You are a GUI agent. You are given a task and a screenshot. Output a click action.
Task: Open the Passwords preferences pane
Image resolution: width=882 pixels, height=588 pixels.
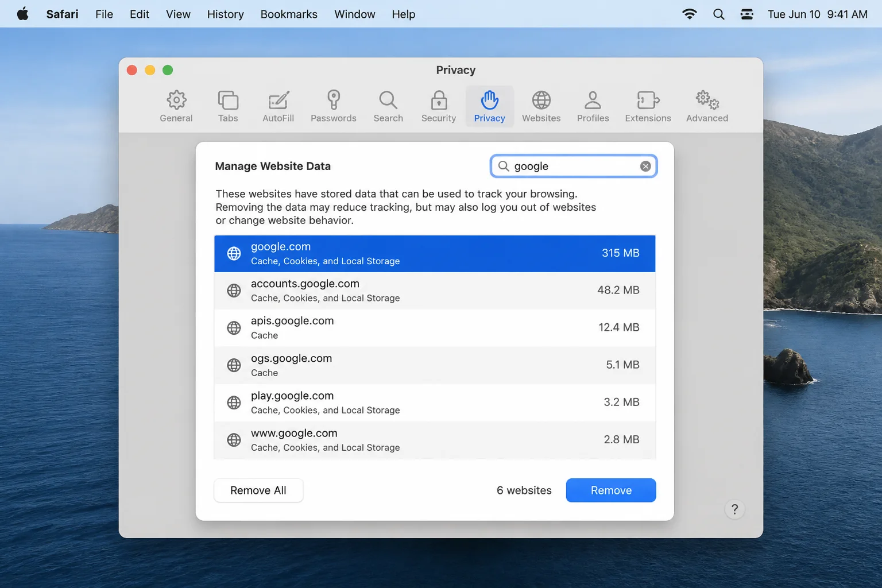point(333,107)
